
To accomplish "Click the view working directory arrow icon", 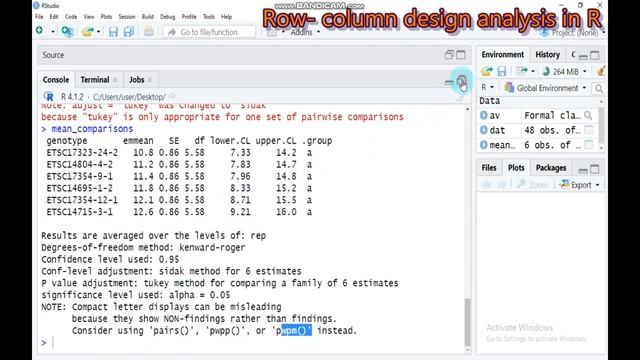I will point(172,96).
